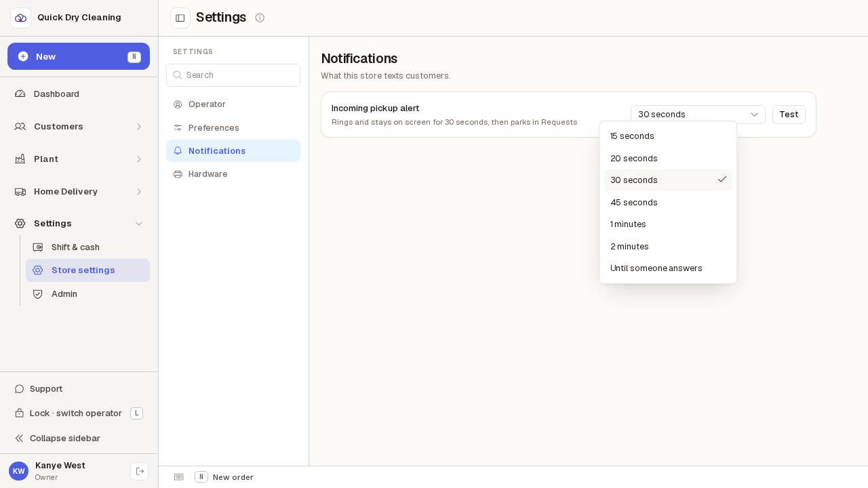Open the Preferences settings page
The image size is (868, 488).
pyautogui.click(x=233, y=128)
